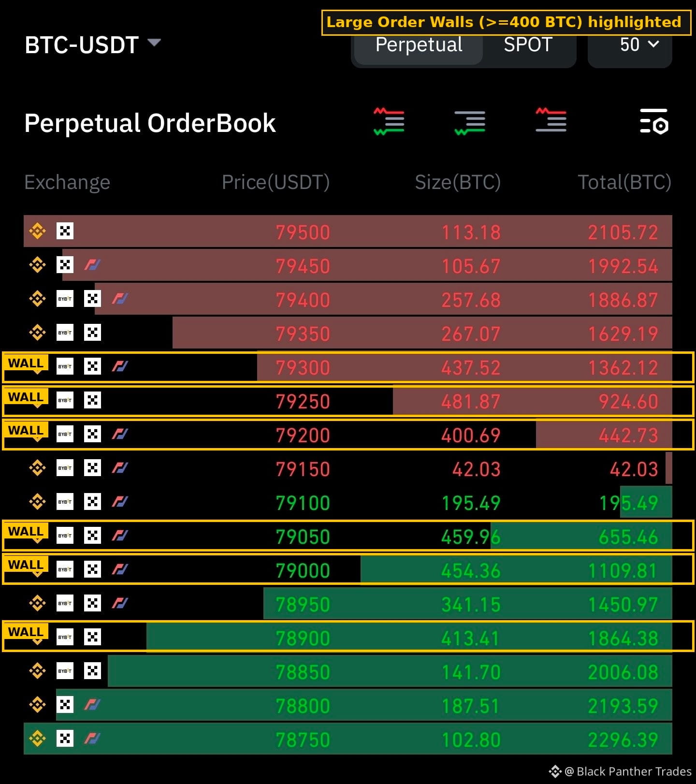
Task: Click the Total(BTC) column header
Action: 624,182
